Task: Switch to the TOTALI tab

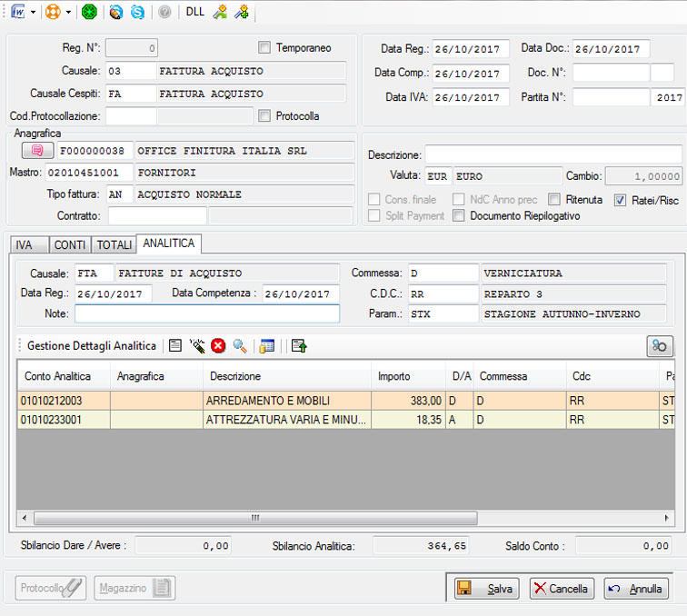Action: [114, 244]
